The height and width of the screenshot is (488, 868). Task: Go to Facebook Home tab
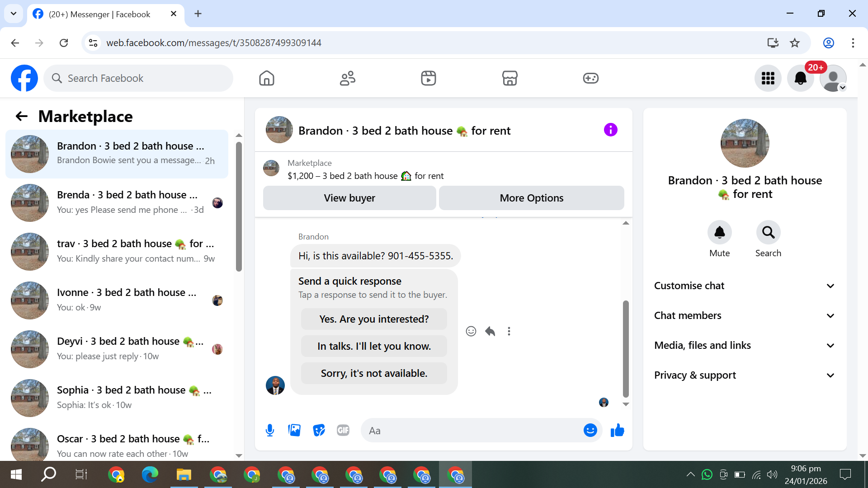point(267,78)
